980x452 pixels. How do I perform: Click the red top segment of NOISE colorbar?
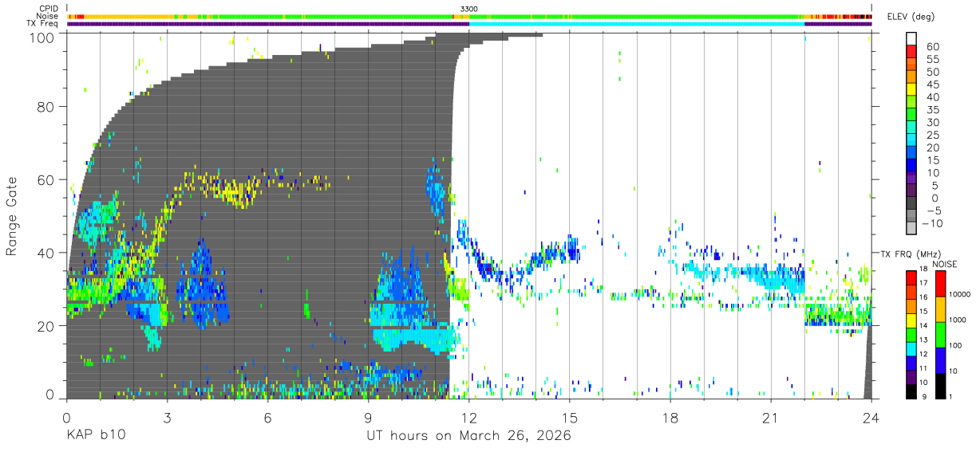pyautogui.click(x=942, y=283)
